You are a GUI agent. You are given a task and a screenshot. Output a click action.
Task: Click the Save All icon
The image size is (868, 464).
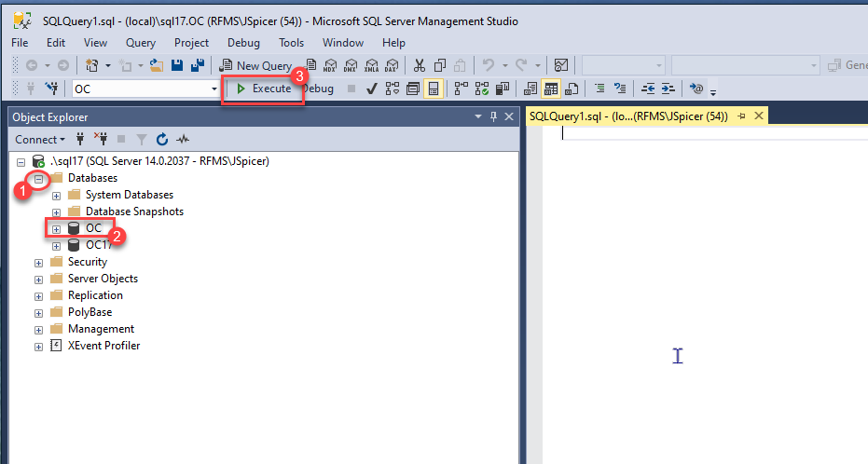[x=197, y=65]
